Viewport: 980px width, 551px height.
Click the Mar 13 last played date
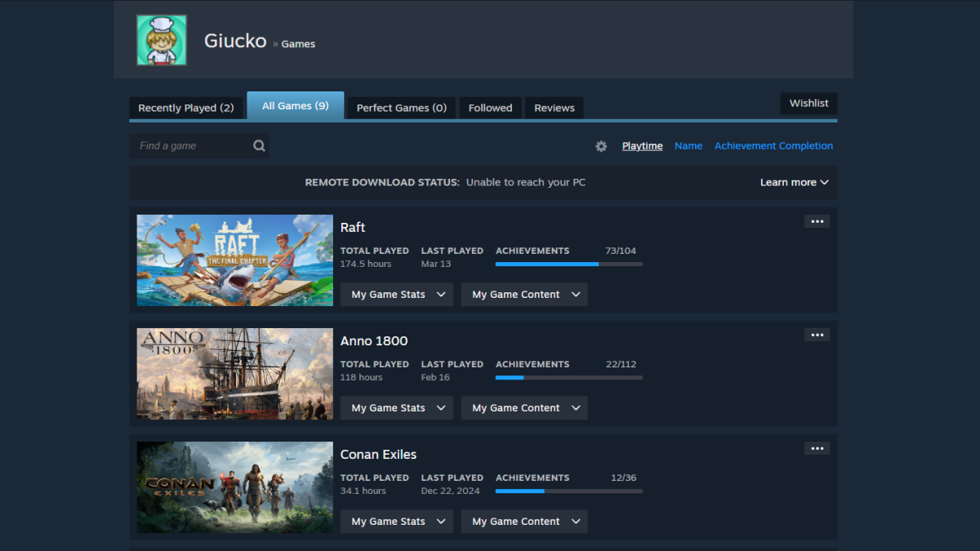tap(436, 264)
